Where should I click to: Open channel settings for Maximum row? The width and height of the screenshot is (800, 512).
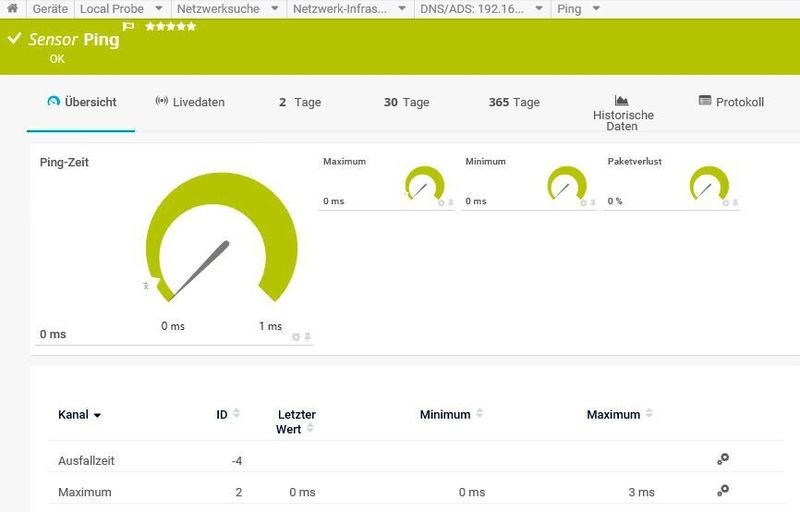[x=723, y=491]
